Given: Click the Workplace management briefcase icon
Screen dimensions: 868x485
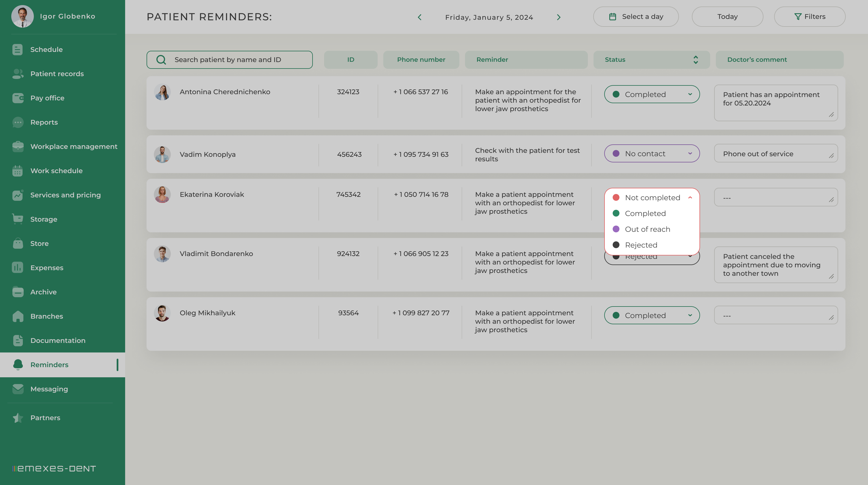Looking at the screenshot, I should click(18, 147).
